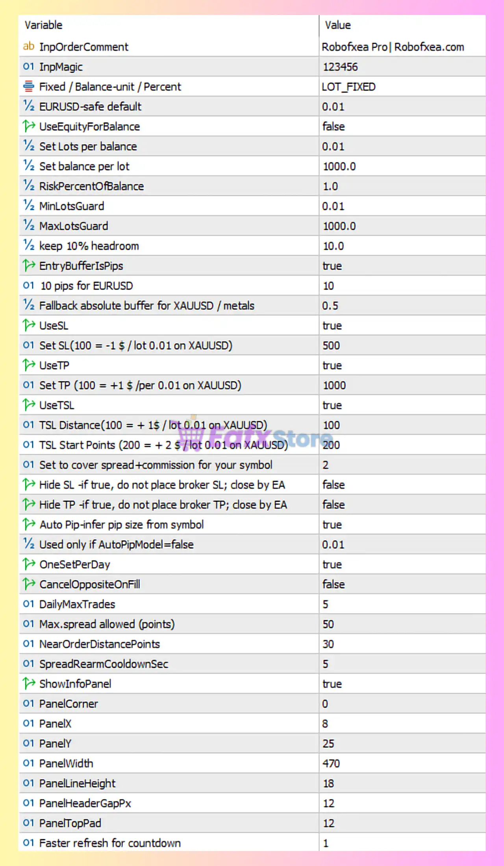Select the SpreadRearmCooldownSec row label

pos(104,664)
